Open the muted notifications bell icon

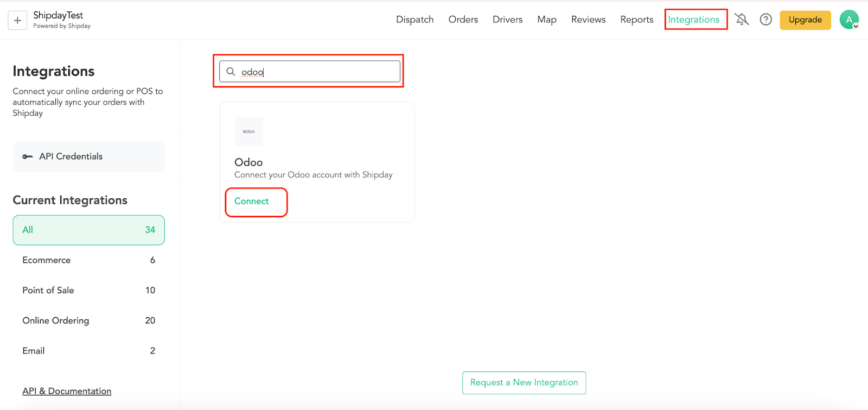click(x=742, y=20)
